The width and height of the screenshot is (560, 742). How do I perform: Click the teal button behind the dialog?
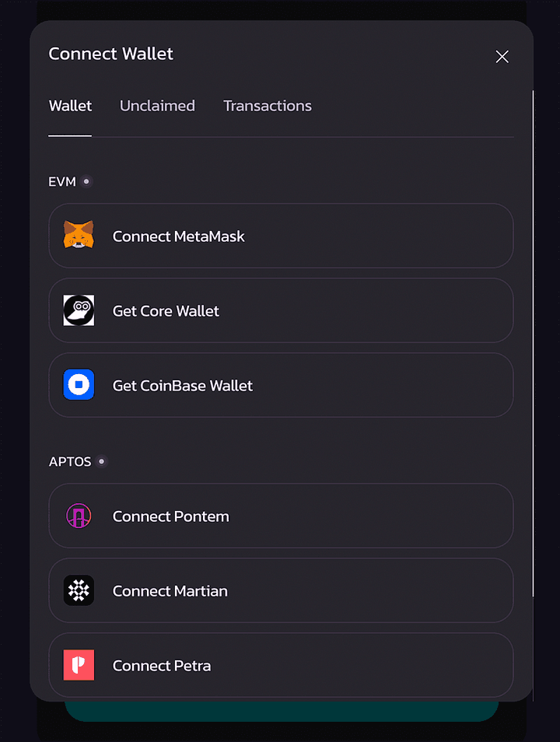[281, 711]
